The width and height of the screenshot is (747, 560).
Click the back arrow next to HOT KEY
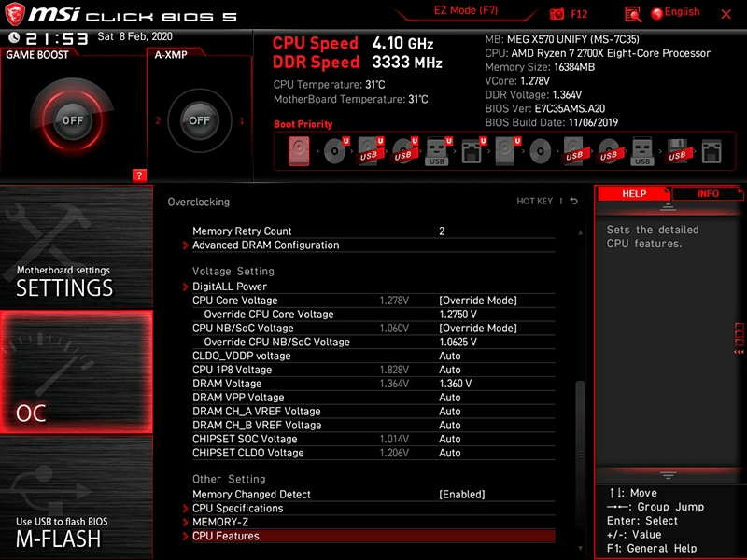[574, 201]
